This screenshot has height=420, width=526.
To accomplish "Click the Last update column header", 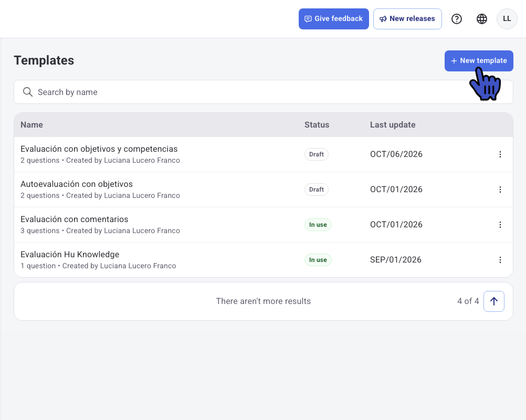I will 393,125.
